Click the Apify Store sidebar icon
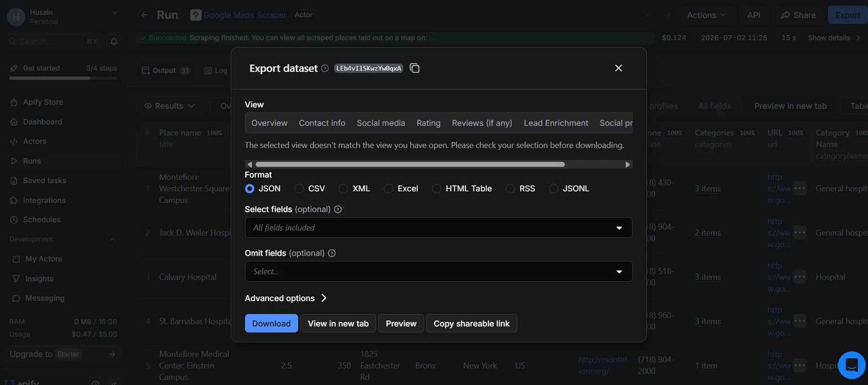Viewport: 868px width, 385px height. [14, 102]
